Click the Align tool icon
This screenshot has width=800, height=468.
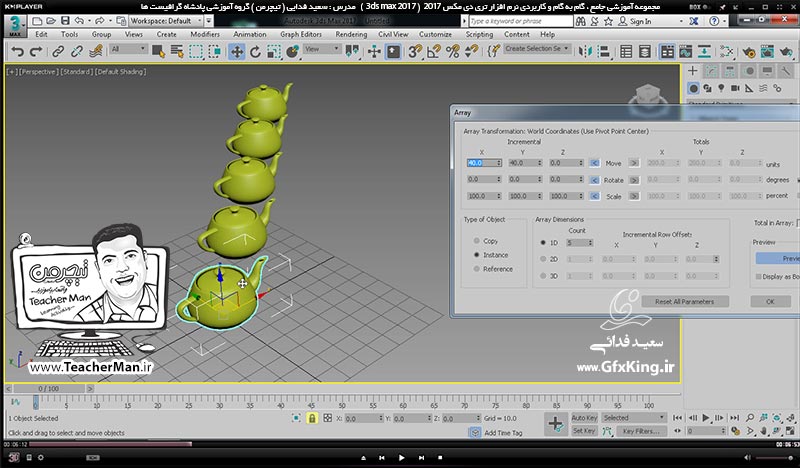click(x=604, y=52)
